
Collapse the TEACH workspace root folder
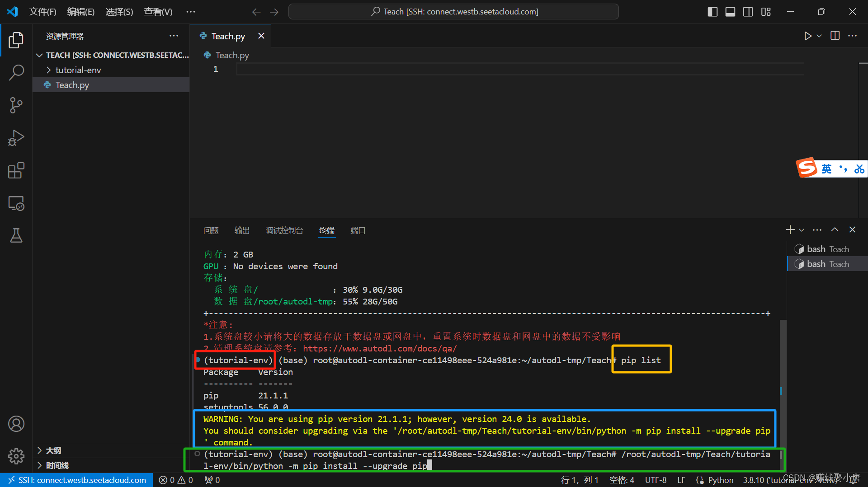point(111,55)
